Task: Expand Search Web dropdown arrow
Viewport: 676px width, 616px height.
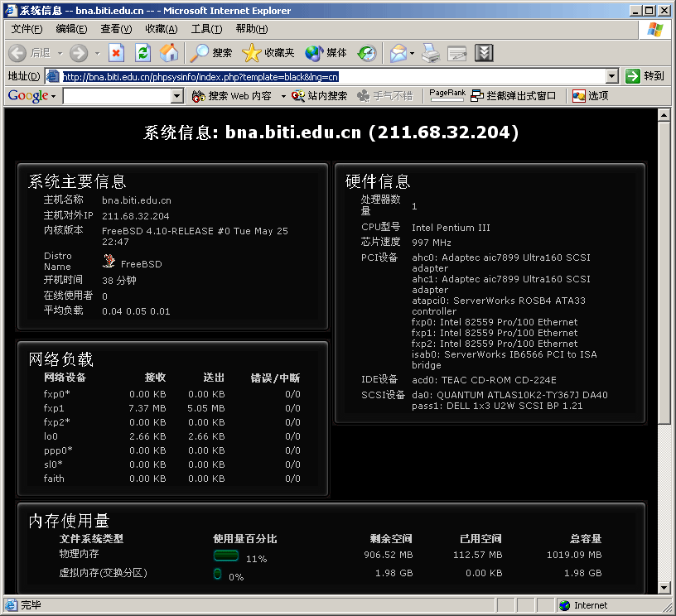Action: (283, 96)
